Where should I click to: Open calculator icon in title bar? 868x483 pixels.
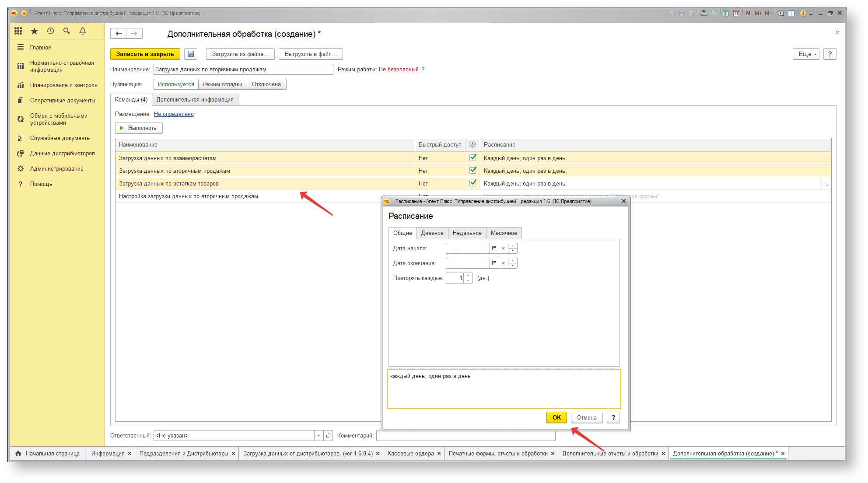725,13
